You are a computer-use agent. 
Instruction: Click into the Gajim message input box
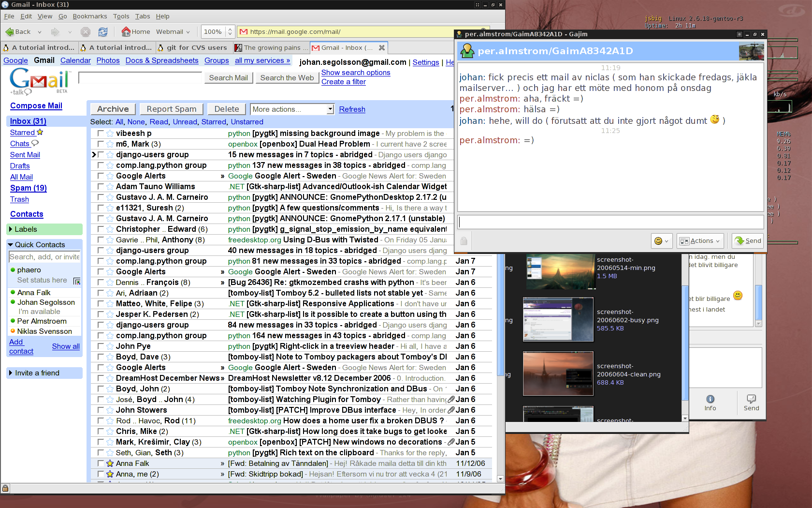[x=610, y=222]
